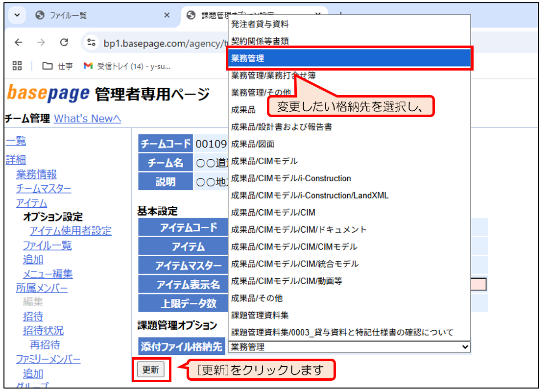Select 課題管理資料集 option in list
The height and width of the screenshot is (392, 550).
[260, 315]
